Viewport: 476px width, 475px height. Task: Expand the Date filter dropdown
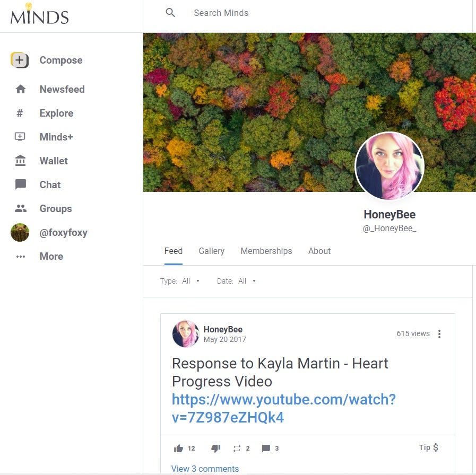(237, 281)
